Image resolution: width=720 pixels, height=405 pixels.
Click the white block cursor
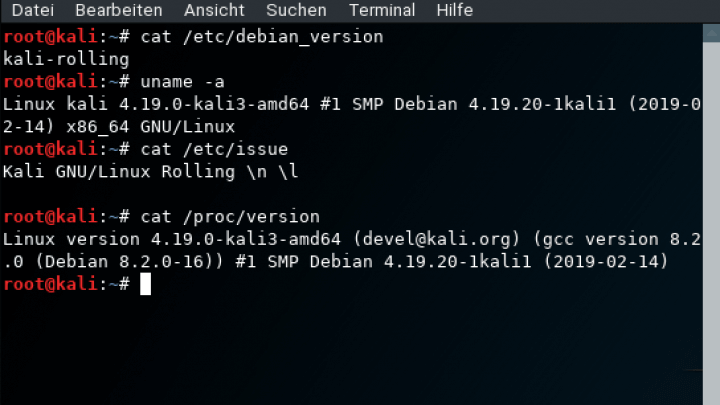(x=146, y=284)
